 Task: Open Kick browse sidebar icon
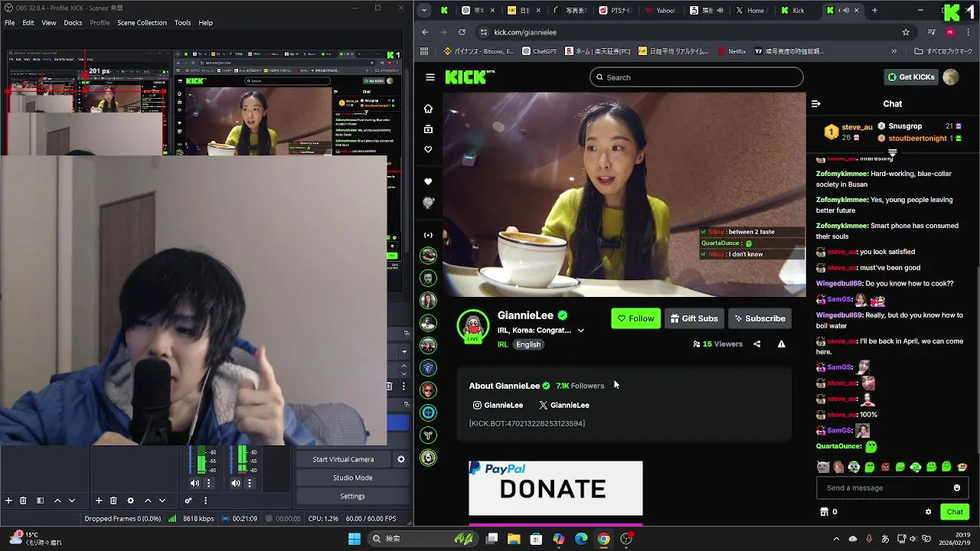[x=428, y=129]
